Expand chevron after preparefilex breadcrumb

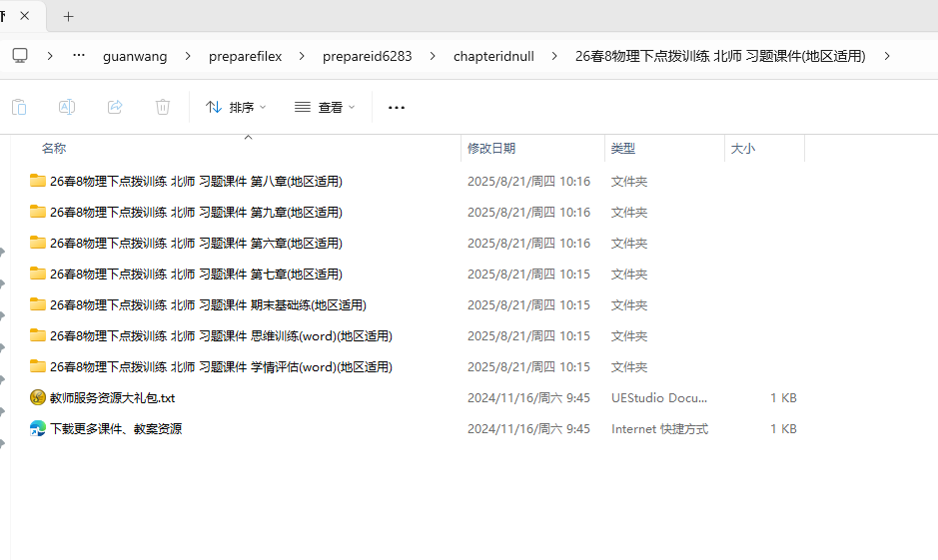302,56
